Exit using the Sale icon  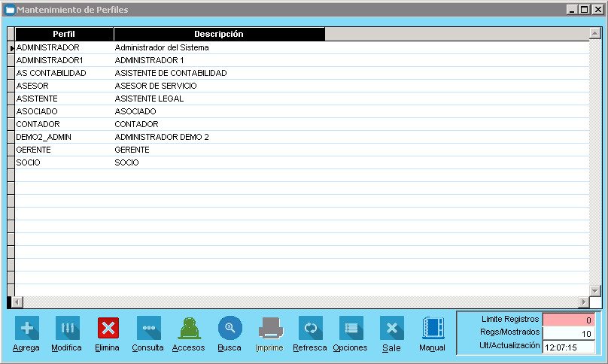[391, 329]
